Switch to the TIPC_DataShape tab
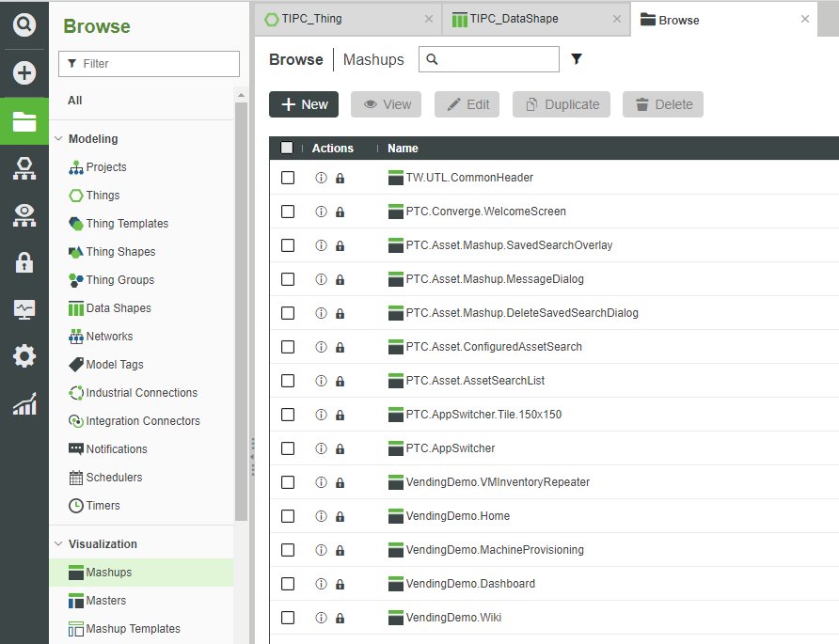This screenshot has width=839, height=644. coord(513,19)
